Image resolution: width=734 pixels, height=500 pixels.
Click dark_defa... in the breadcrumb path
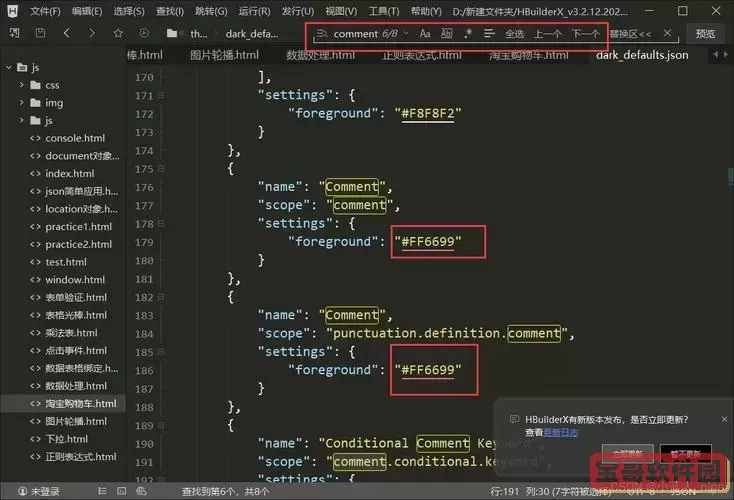[252, 34]
